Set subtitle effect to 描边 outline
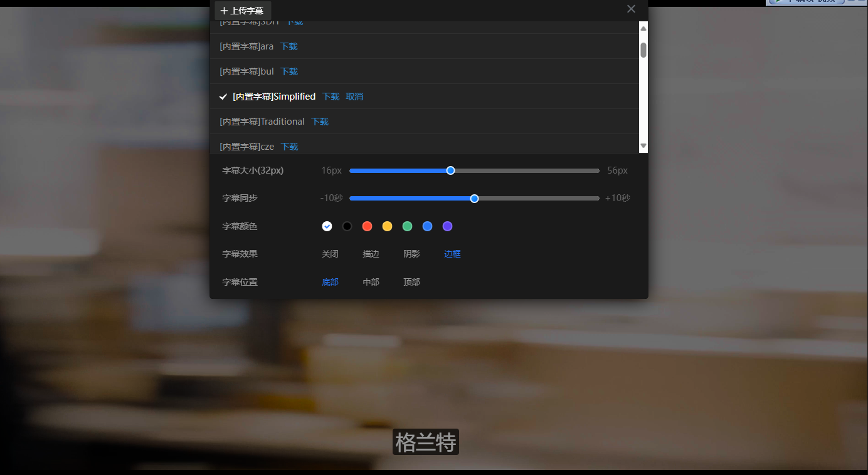 (371, 254)
